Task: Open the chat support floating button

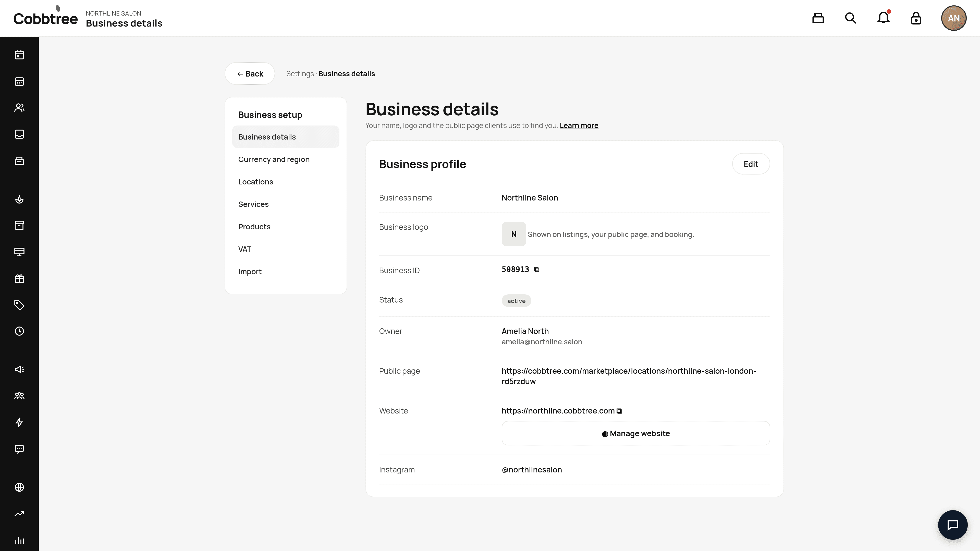Action: [953, 525]
